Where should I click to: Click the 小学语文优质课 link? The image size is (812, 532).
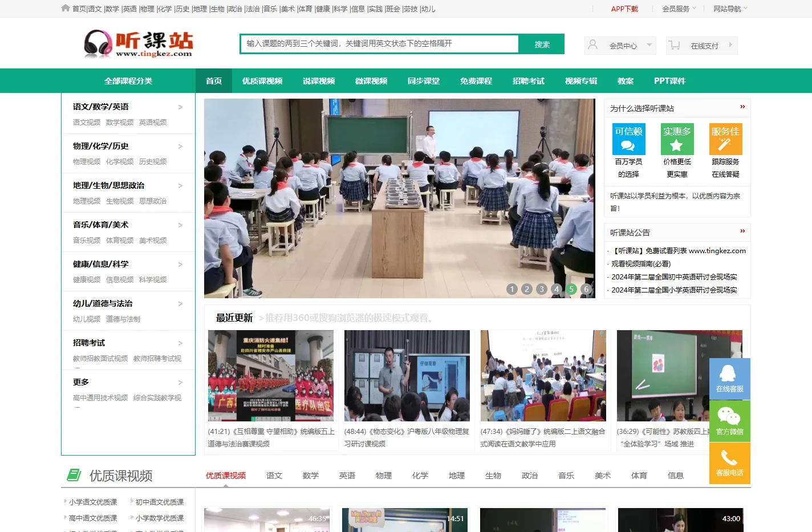[x=93, y=502]
